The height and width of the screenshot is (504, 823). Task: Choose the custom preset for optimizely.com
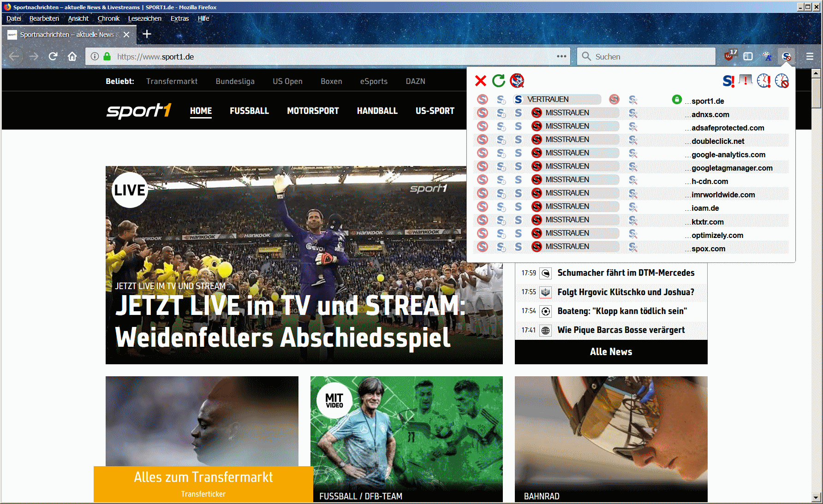633,233
